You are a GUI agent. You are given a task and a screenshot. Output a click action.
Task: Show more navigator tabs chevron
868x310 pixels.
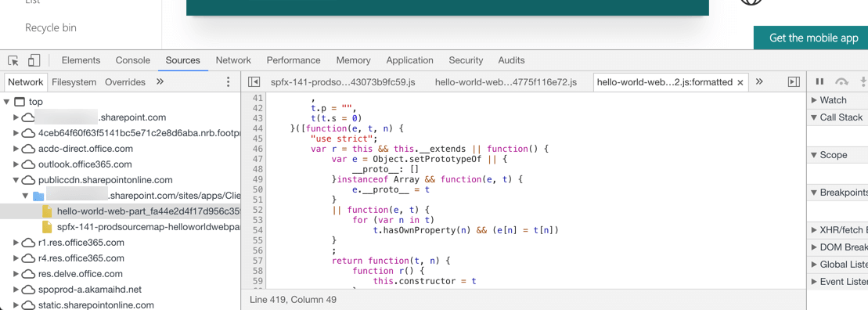[160, 82]
